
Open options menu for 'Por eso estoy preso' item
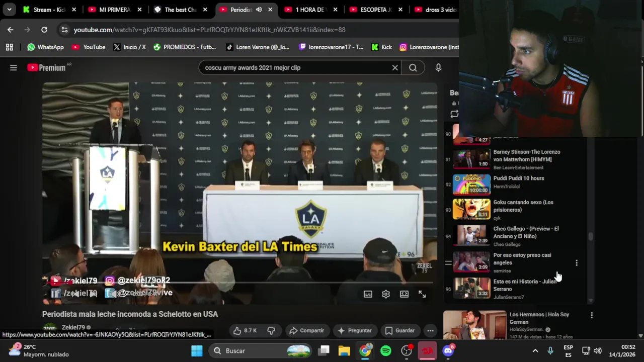(577, 263)
